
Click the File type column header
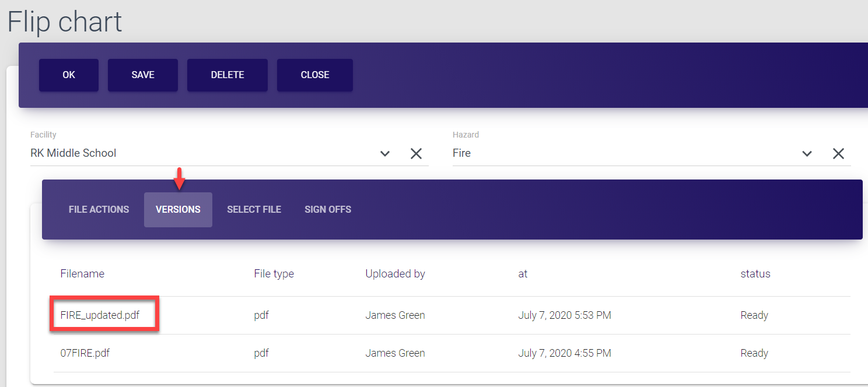[274, 274]
